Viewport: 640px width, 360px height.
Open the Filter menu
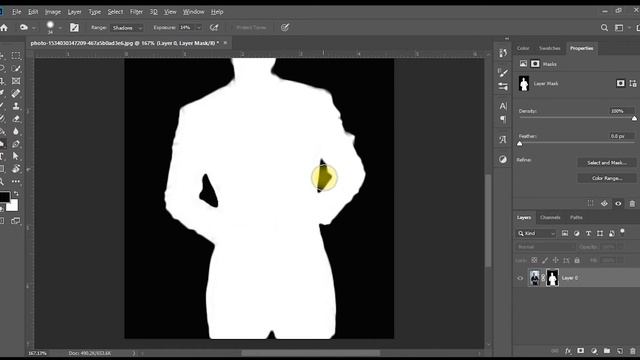[136, 12]
